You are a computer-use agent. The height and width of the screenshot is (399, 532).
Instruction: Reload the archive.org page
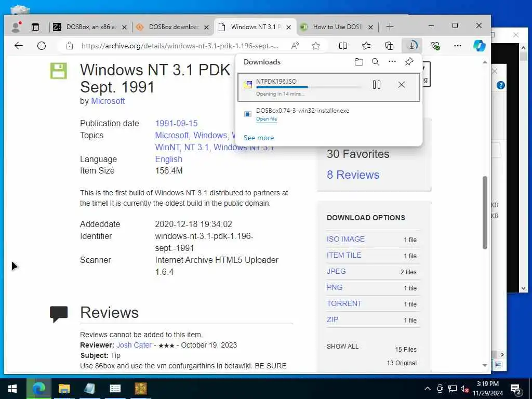click(x=42, y=46)
